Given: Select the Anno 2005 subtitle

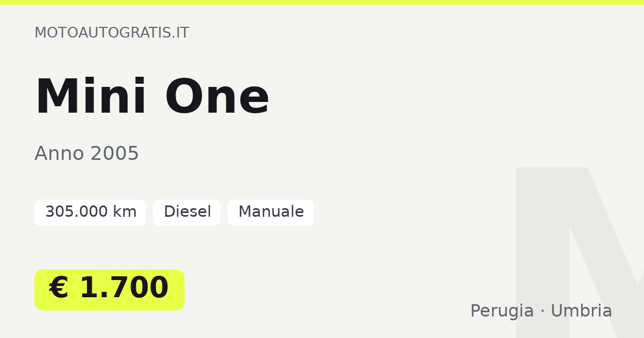Looking at the screenshot, I should (86, 154).
